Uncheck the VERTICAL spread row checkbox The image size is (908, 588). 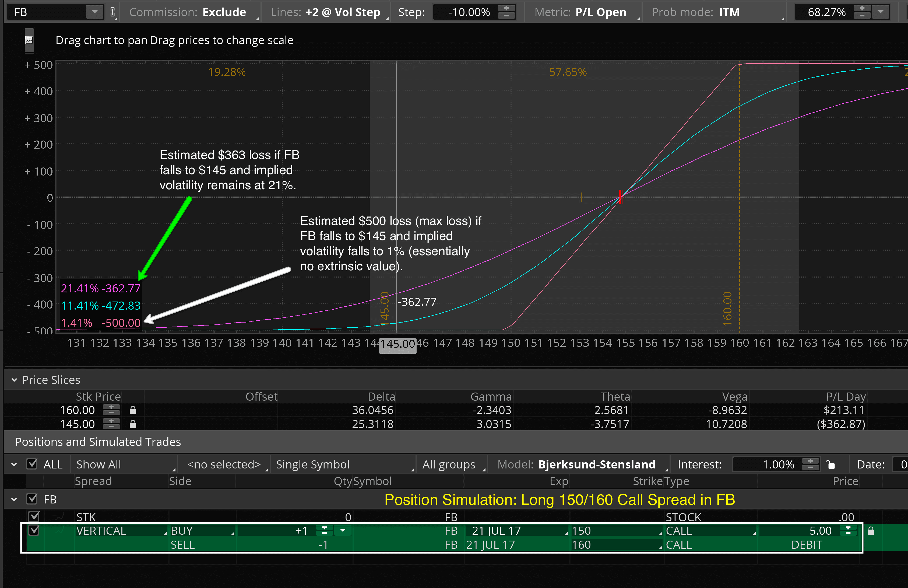click(34, 530)
